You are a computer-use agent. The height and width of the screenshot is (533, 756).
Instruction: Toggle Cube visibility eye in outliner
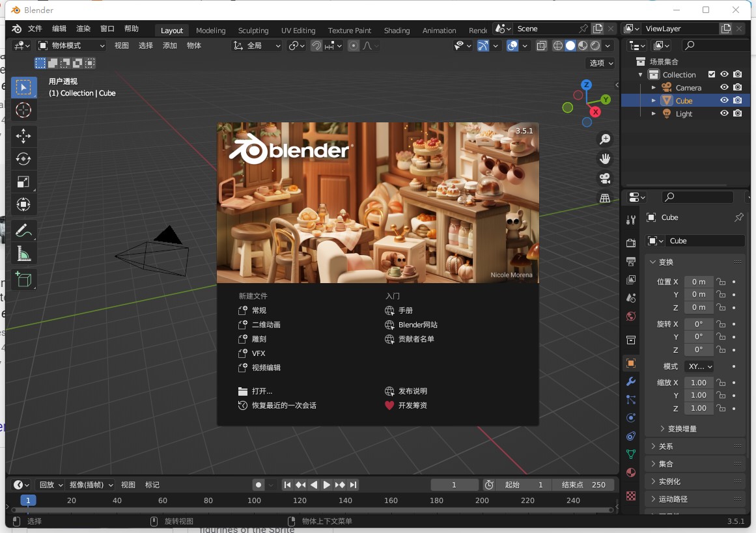[x=724, y=100]
